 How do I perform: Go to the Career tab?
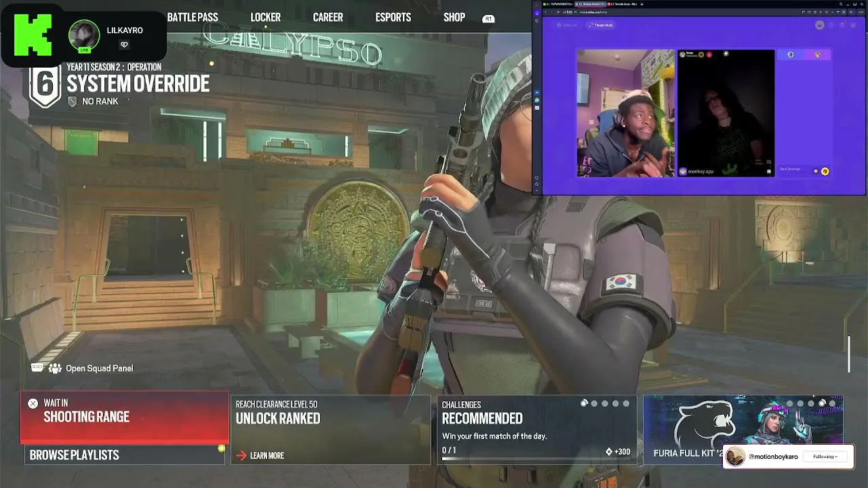328,18
